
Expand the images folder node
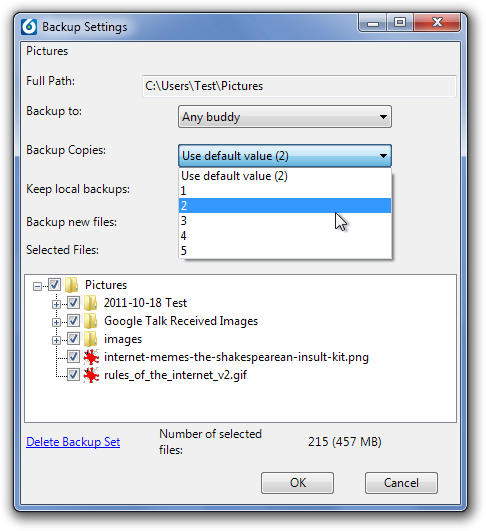(56, 340)
